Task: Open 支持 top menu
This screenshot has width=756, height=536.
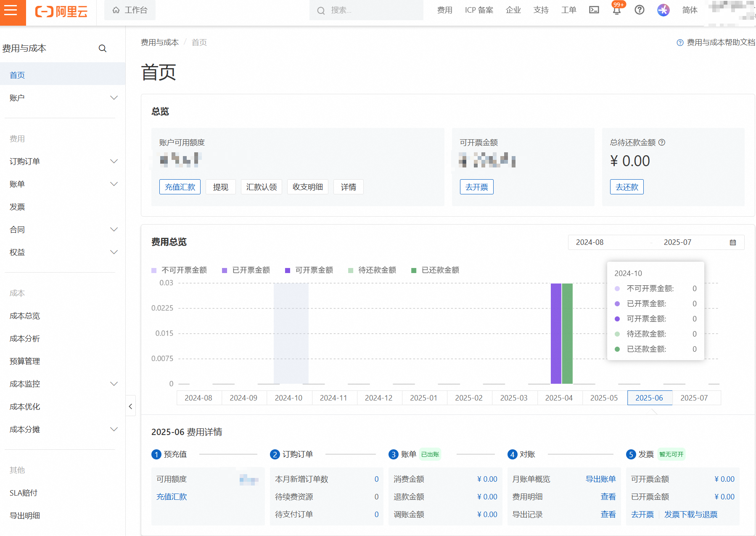Action: coord(541,10)
